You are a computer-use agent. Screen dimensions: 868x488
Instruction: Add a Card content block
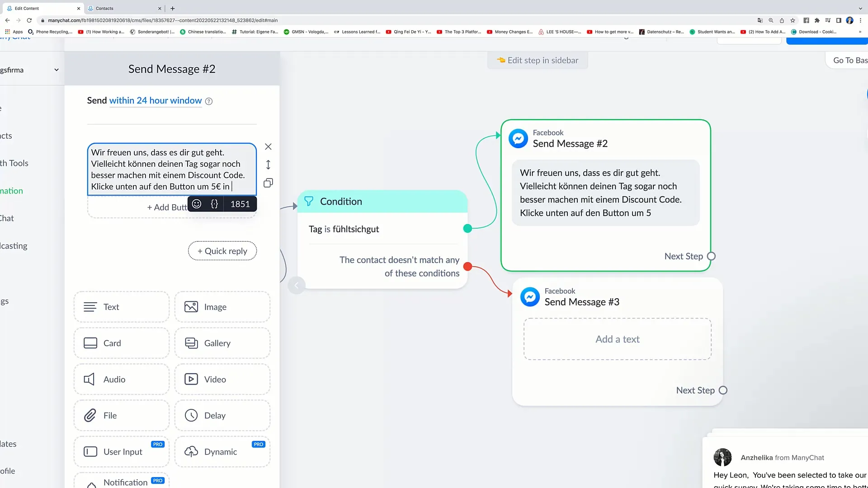tap(122, 343)
